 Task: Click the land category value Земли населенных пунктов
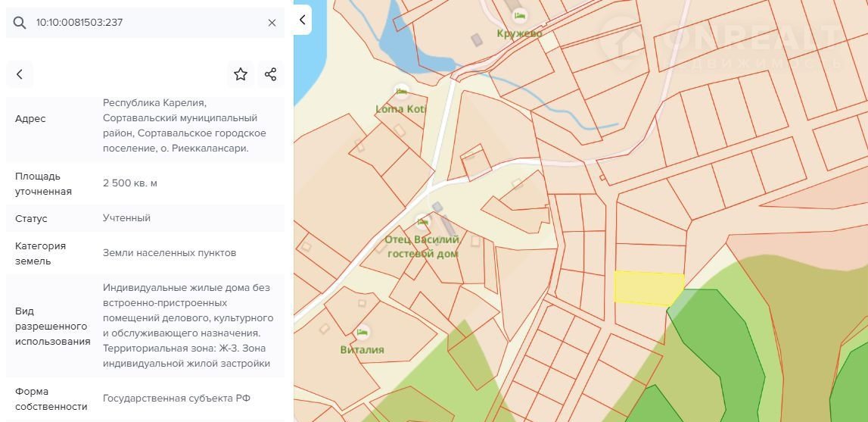tap(170, 253)
